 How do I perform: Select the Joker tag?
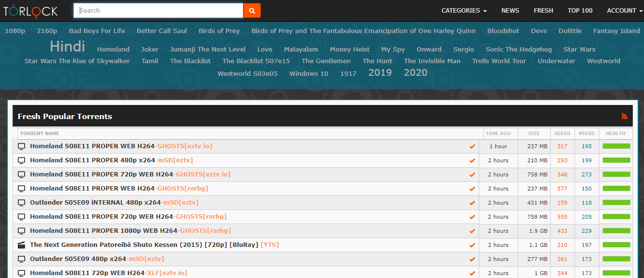click(150, 49)
